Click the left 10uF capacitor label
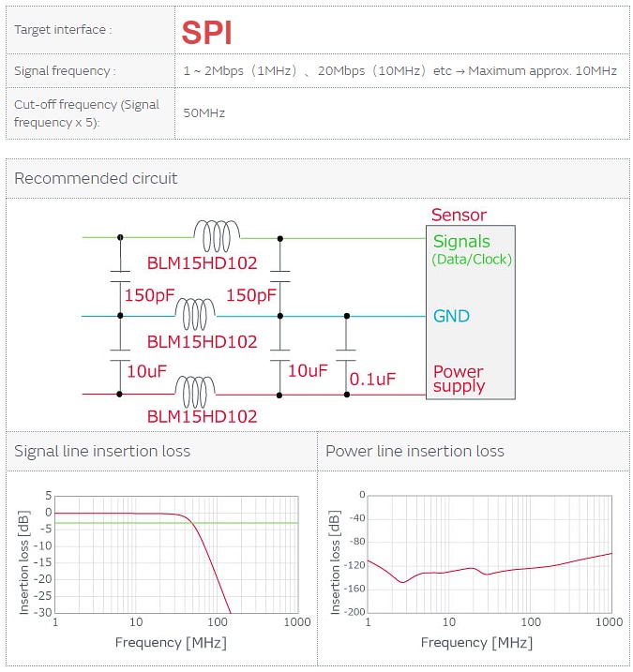633x672 pixels. pos(145,371)
